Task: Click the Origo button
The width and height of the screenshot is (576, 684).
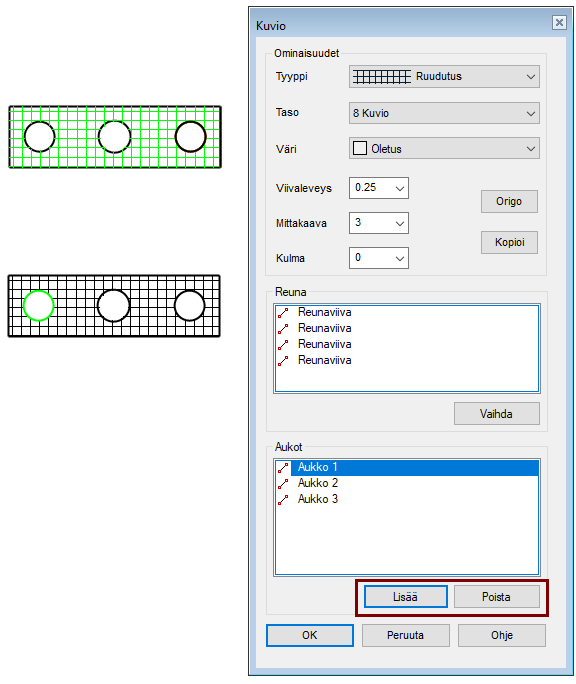Action: [509, 202]
